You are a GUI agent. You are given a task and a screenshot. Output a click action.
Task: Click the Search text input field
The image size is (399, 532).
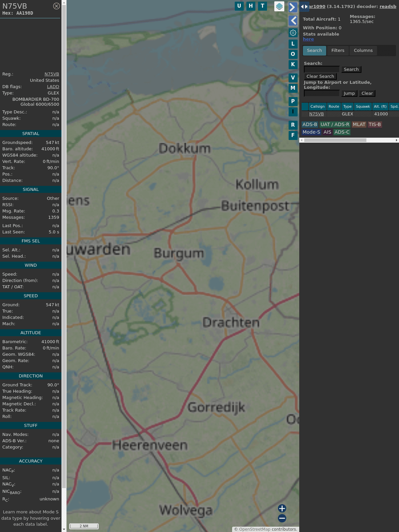click(x=322, y=69)
